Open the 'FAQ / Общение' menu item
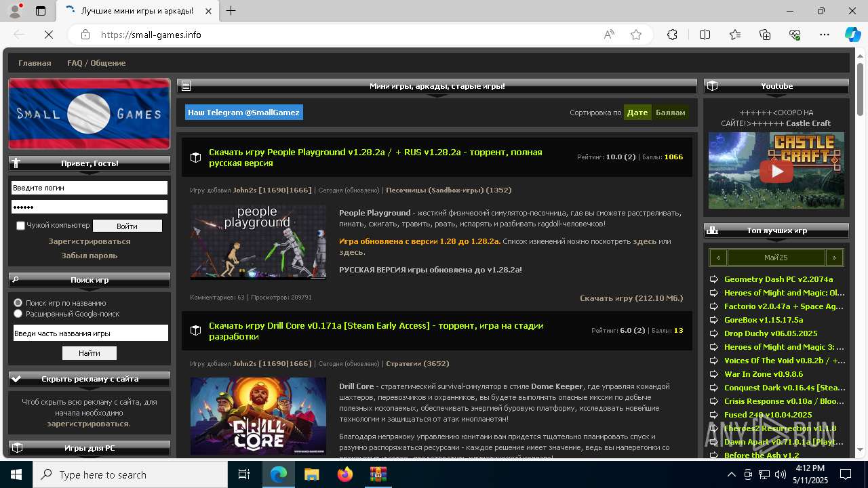 pos(96,63)
